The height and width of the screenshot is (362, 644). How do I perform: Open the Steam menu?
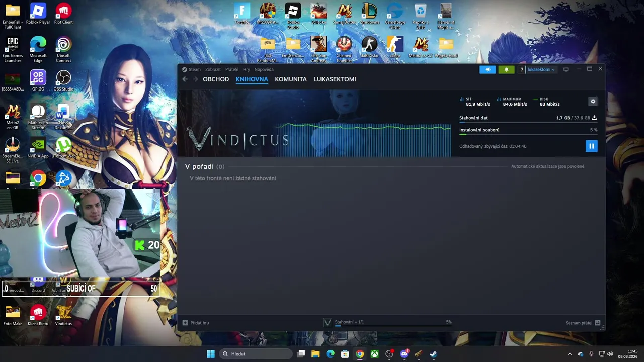[x=191, y=69]
